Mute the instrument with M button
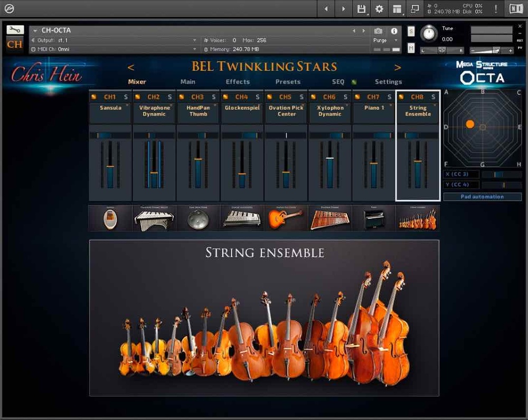 pyautogui.click(x=411, y=48)
